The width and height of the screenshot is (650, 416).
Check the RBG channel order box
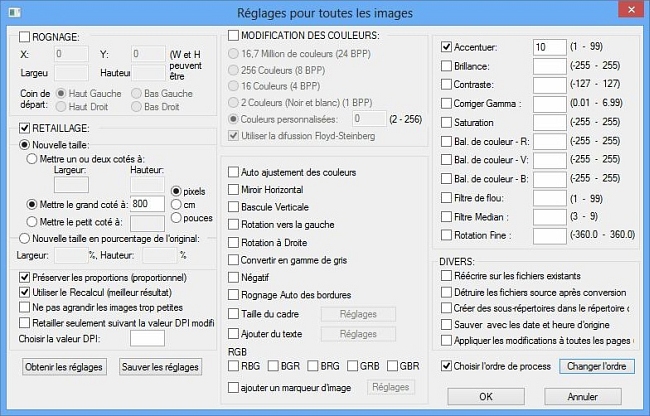click(233, 366)
